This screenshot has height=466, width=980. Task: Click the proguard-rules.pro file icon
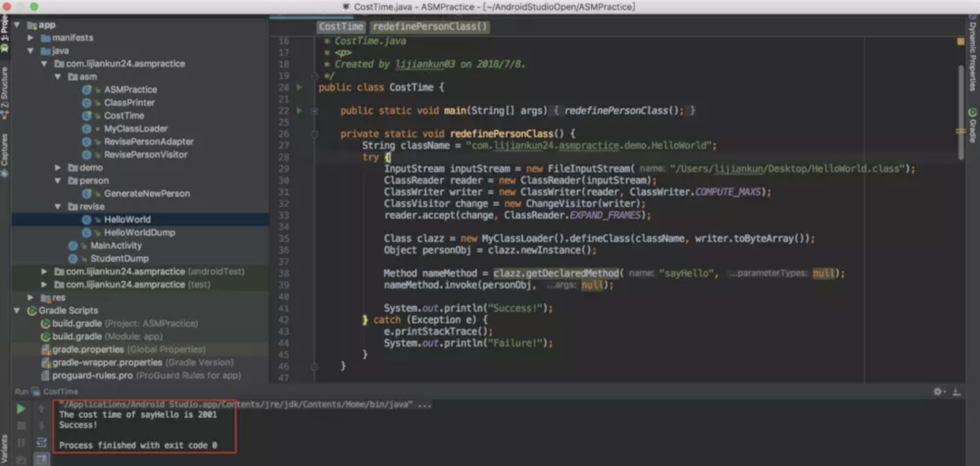pos(46,375)
